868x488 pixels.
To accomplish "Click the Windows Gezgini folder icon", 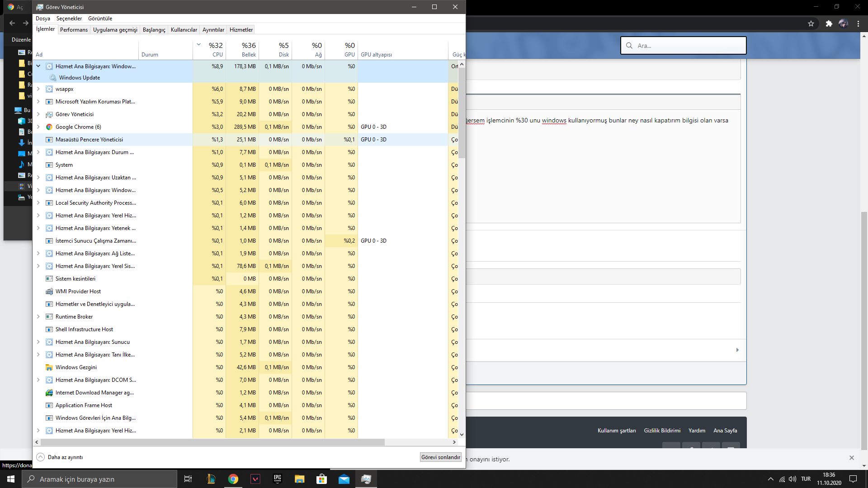I will [49, 367].
